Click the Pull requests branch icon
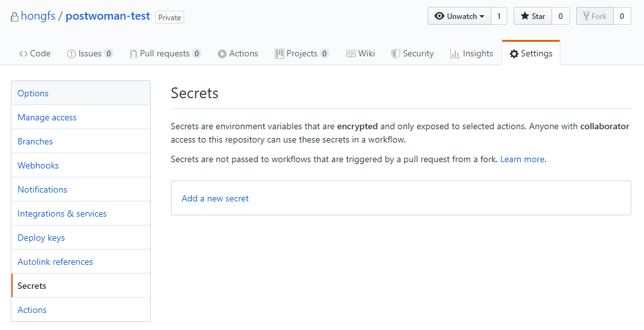The width and height of the screenshot is (644, 330). tap(133, 54)
